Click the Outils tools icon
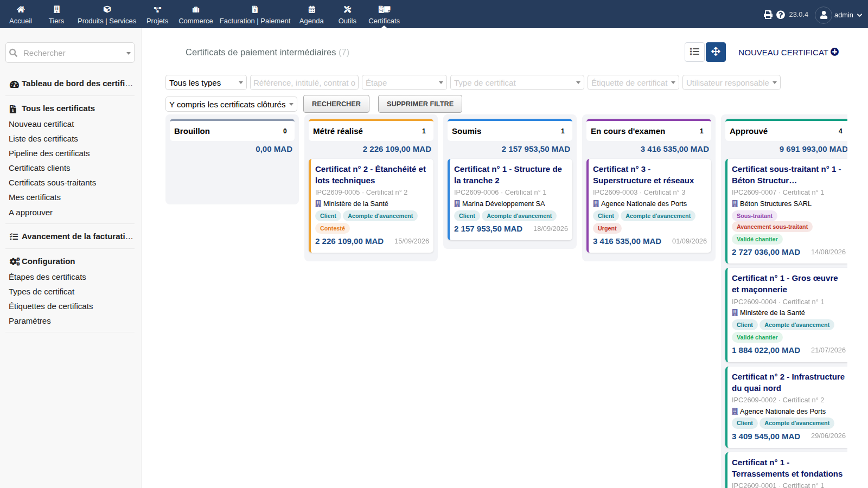This screenshot has width=868, height=488. click(x=347, y=9)
